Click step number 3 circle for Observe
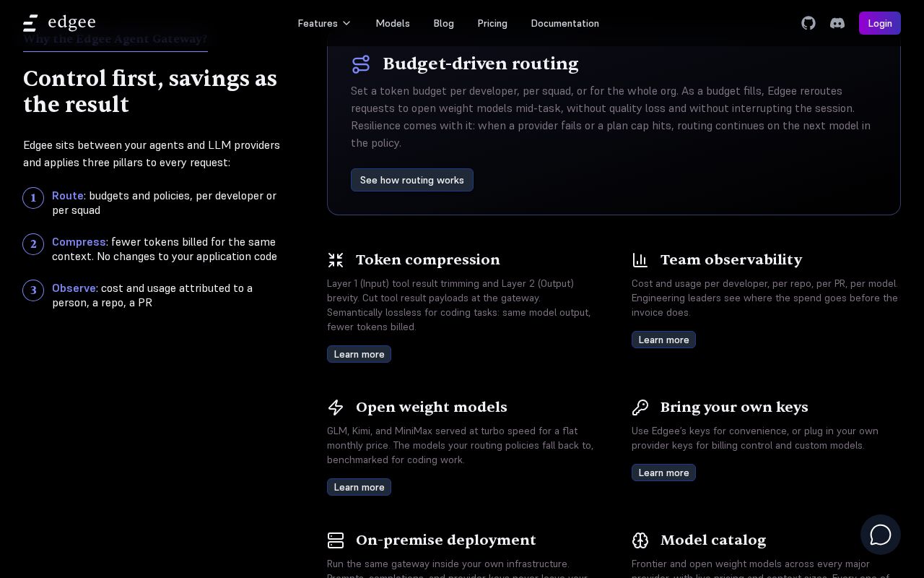 pyautogui.click(x=33, y=290)
